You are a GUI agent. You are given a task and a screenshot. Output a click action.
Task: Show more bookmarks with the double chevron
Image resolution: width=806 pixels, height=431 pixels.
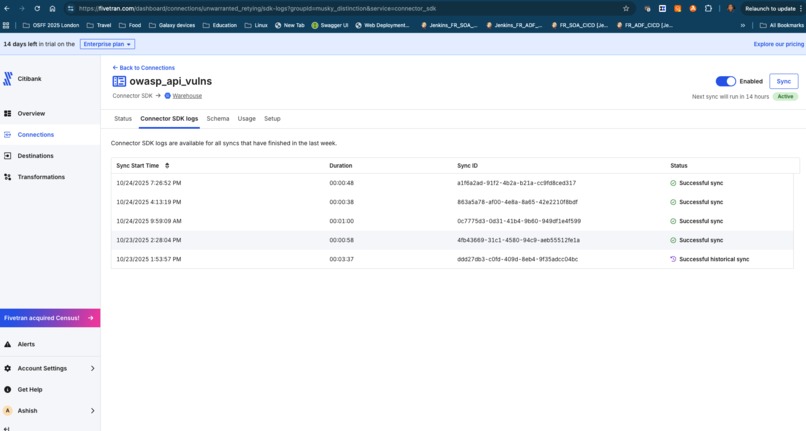[x=742, y=25]
